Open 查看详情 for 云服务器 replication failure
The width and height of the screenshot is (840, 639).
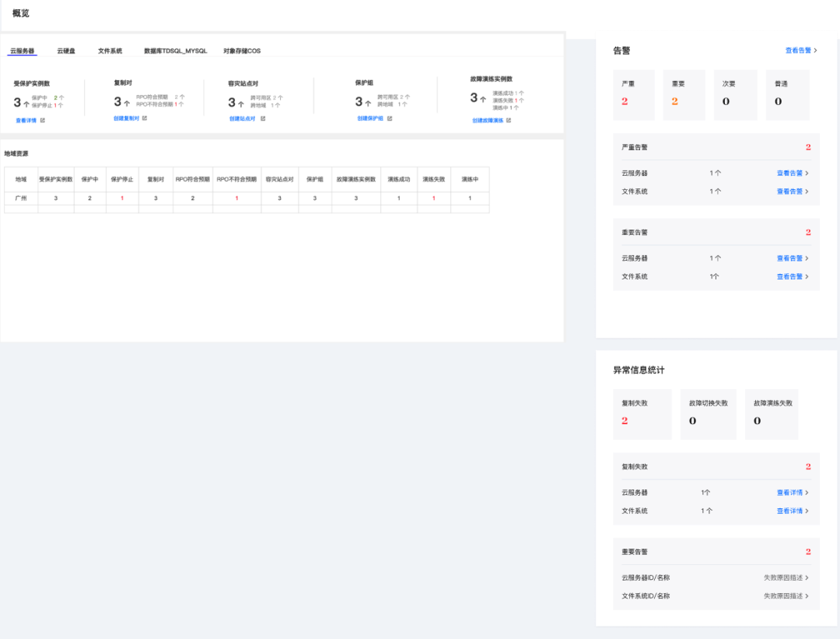[x=789, y=493]
